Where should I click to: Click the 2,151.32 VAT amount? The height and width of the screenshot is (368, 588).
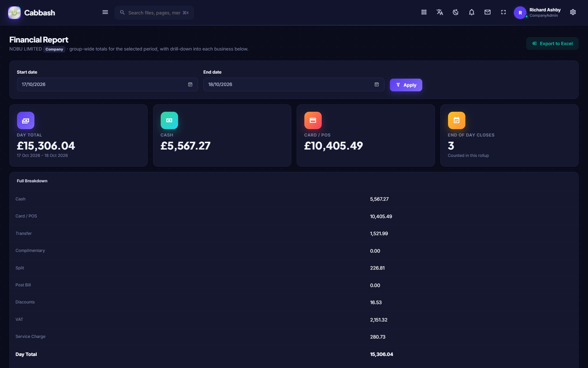coord(379,320)
